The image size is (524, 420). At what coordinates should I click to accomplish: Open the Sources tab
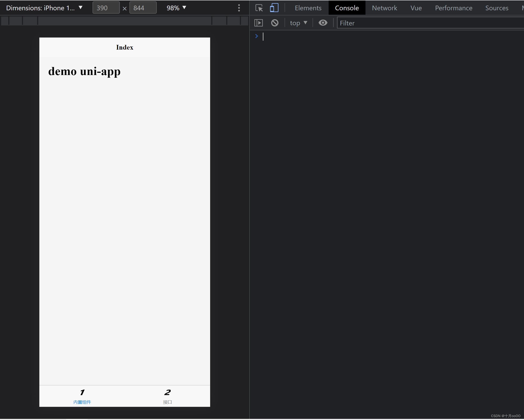[497, 8]
